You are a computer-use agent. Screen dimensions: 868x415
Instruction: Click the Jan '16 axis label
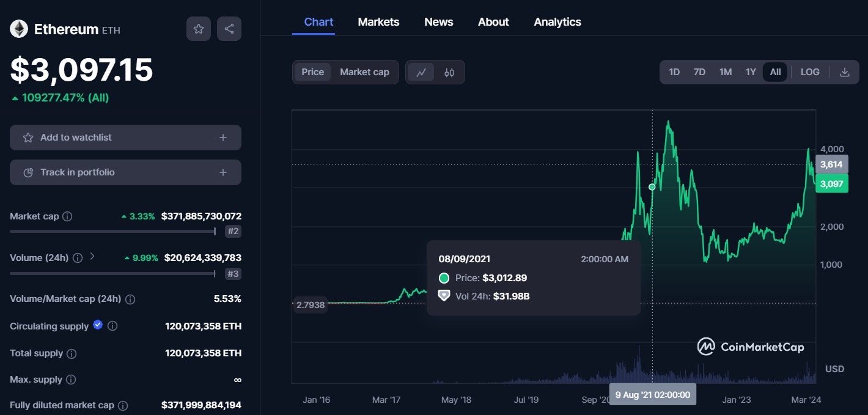pos(316,400)
